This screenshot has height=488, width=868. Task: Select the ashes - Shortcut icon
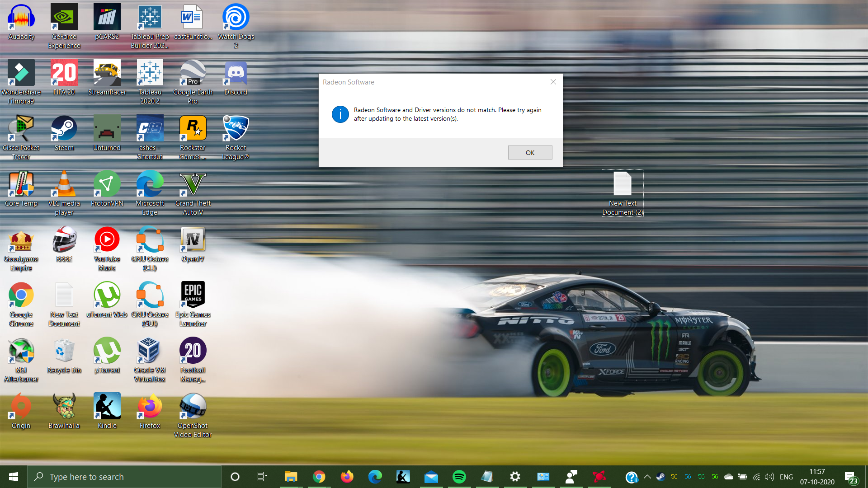pos(150,137)
